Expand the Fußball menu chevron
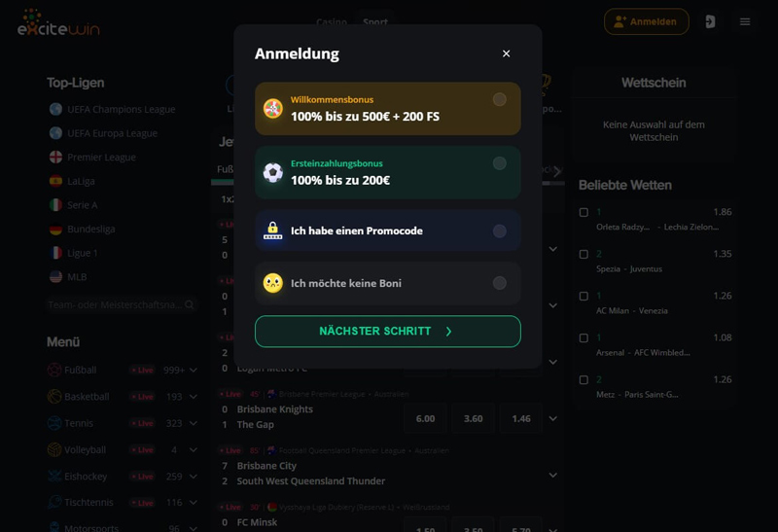The width and height of the screenshot is (778, 532). [194, 371]
